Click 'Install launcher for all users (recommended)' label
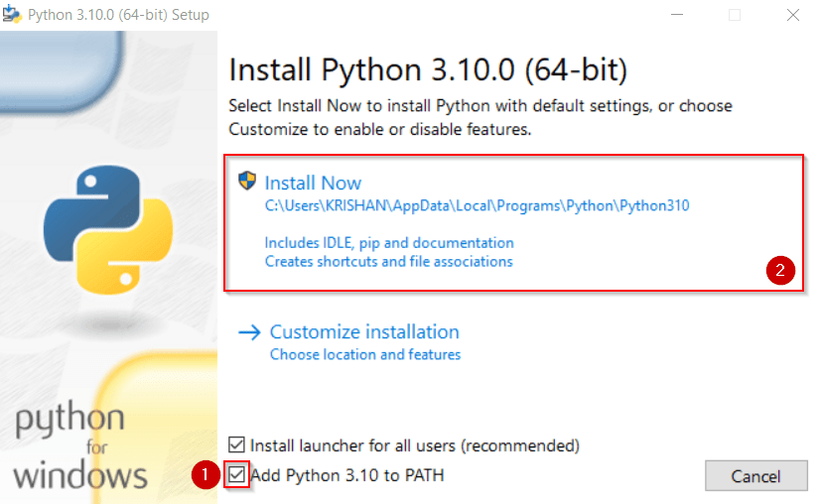Screen dimensions: 821x504 (415, 445)
